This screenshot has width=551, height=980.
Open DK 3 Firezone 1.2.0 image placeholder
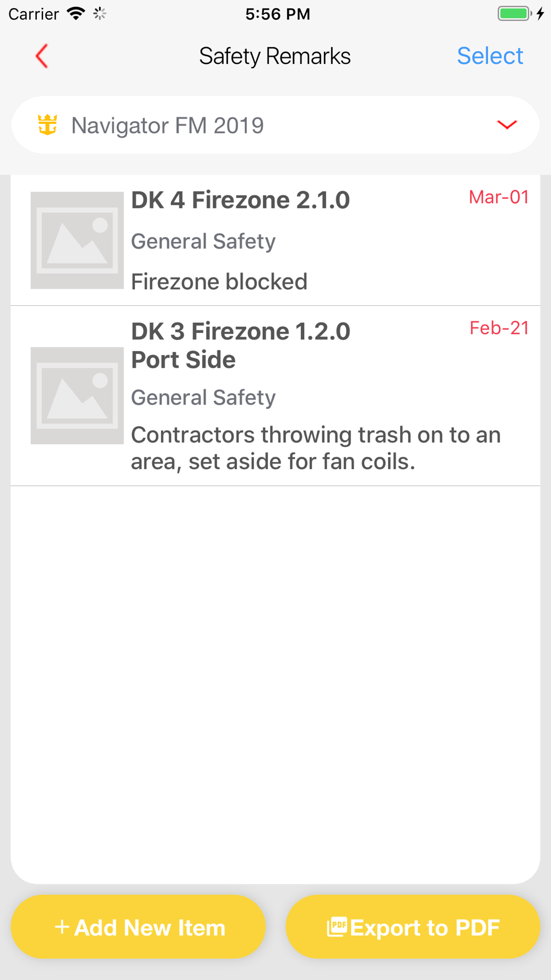77,396
